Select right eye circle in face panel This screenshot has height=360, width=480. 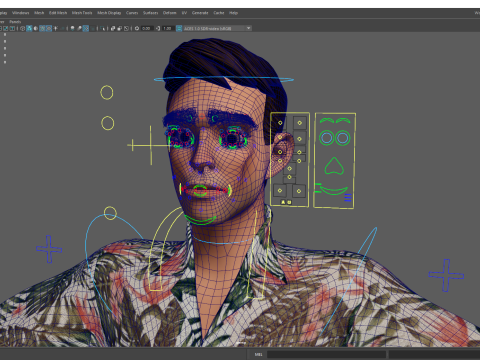click(x=342, y=138)
